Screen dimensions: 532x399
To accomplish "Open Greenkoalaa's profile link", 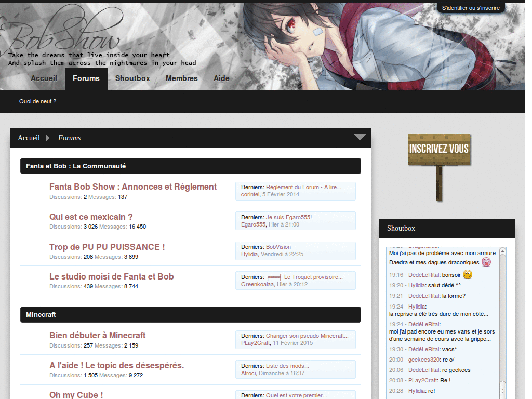I will 258,284.
